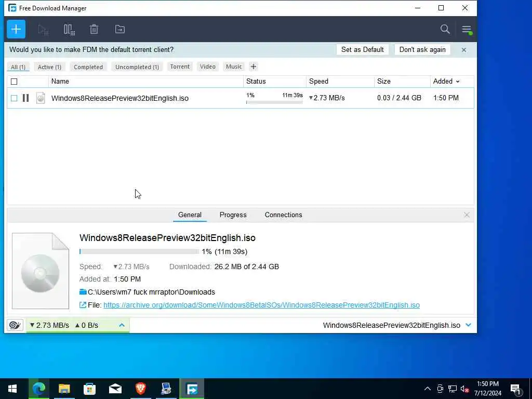
Task: Tick the select-all checkbox in header
Action: 14,82
